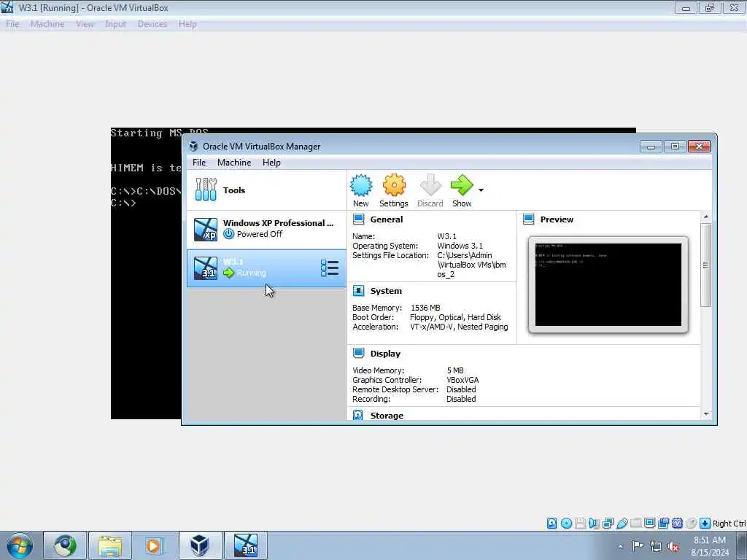Image resolution: width=747 pixels, height=560 pixels.
Task: Click the grayed Discard arrow icon
Action: [x=430, y=185]
